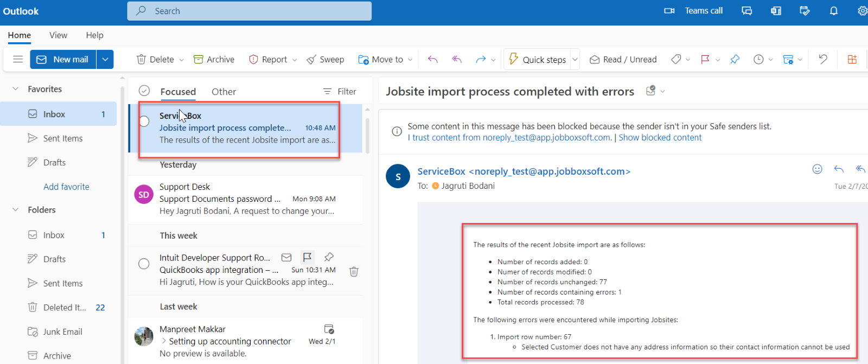The image size is (868, 364).
Task: Open the Support Desk message
Action: click(x=245, y=199)
